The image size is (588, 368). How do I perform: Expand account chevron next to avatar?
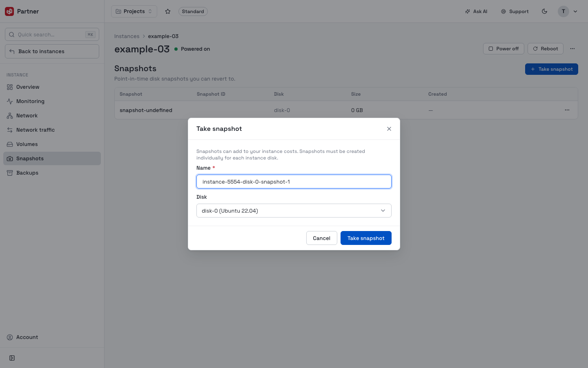575,11
